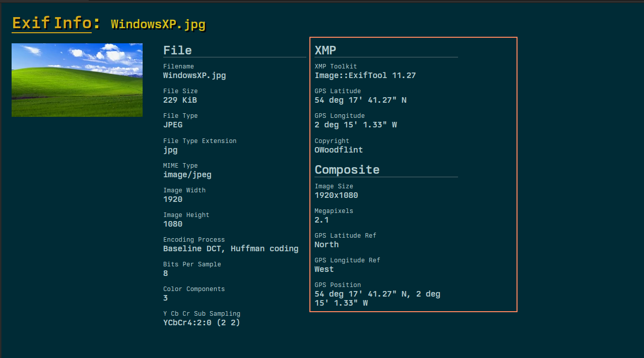Select the Baseline DCT, Huffman coding value
The width and height of the screenshot is (644, 358).
point(230,249)
